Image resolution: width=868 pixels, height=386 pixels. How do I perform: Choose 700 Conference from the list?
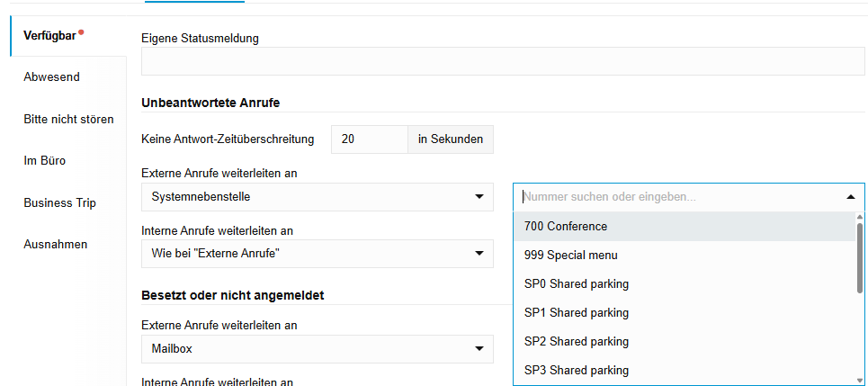point(685,226)
